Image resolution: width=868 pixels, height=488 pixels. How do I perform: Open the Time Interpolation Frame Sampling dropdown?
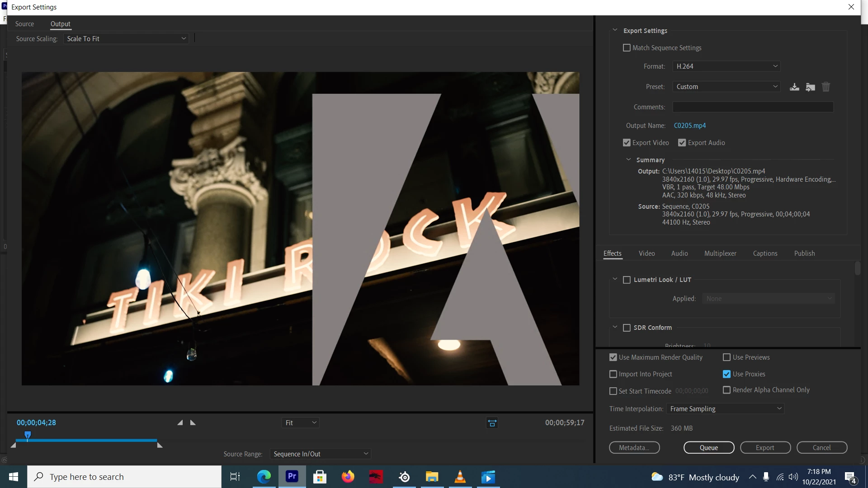pyautogui.click(x=725, y=409)
